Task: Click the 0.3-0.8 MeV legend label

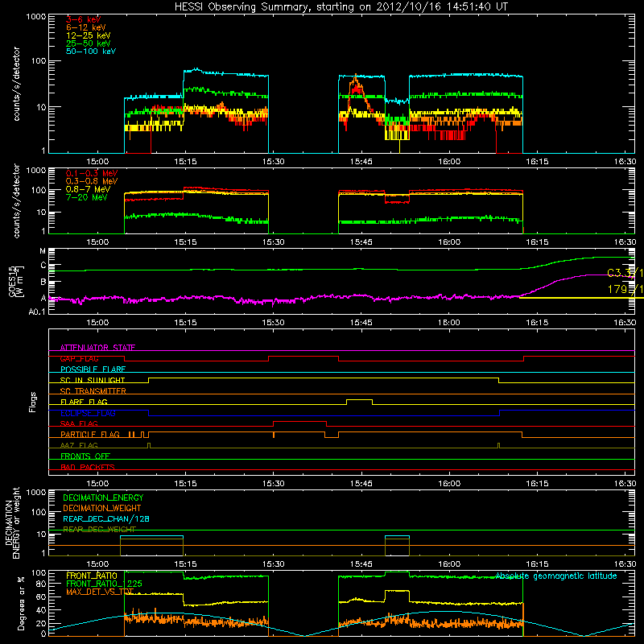Action: click(92, 181)
